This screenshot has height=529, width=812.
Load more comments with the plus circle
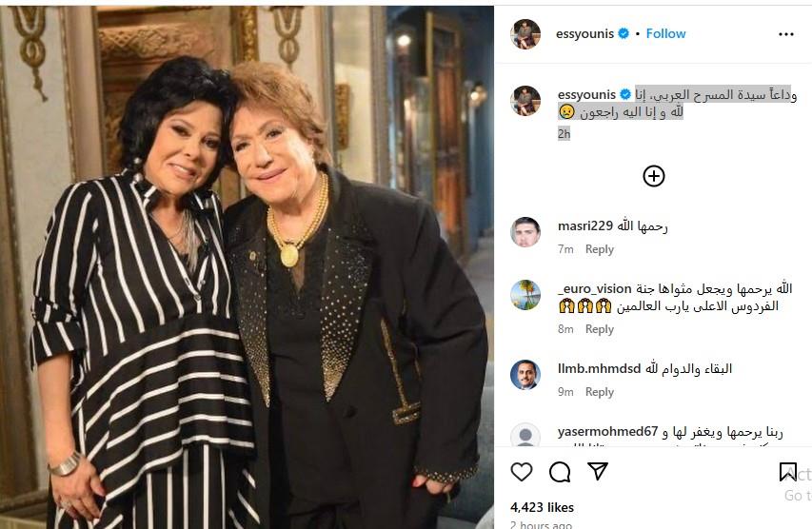(x=653, y=176)
